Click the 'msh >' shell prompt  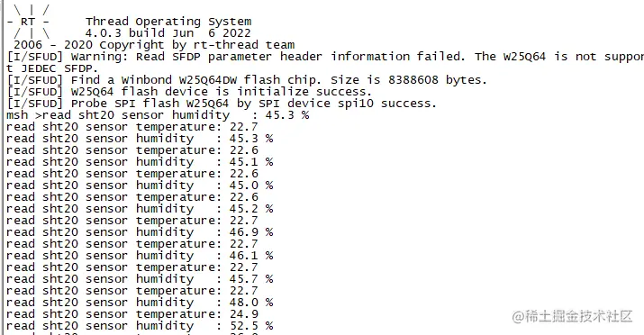(x=22, y=115)
